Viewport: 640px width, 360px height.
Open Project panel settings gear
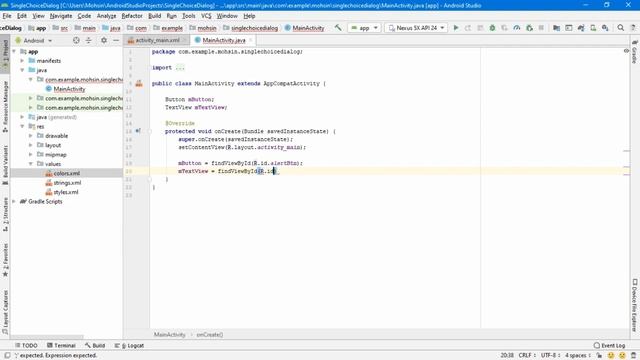[x=104, y=40]
